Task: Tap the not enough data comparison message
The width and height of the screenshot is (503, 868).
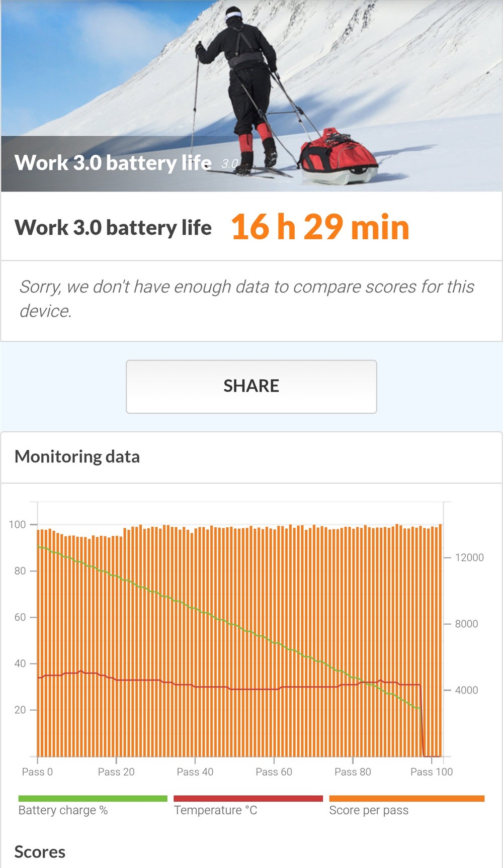Action: (246, 299)
